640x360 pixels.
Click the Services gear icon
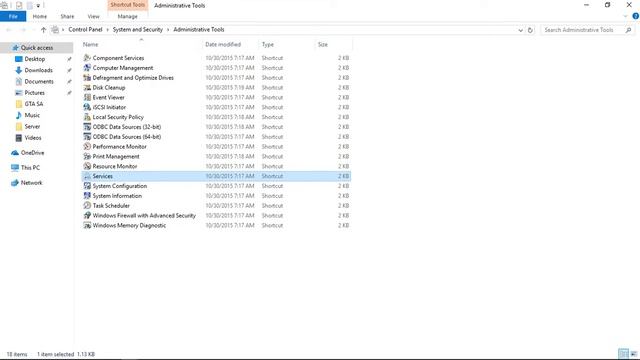pos(87,176)
